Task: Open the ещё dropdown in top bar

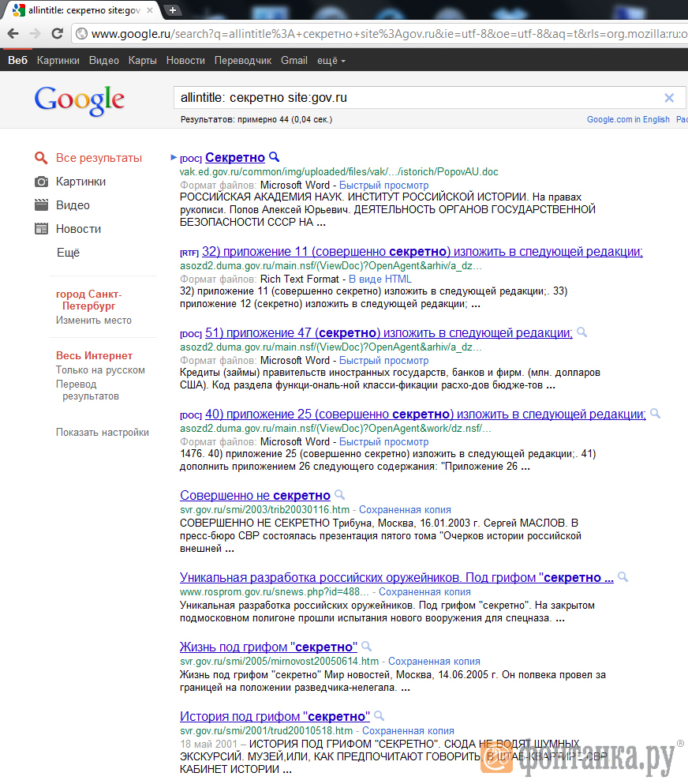Action: tap(331, 61)
